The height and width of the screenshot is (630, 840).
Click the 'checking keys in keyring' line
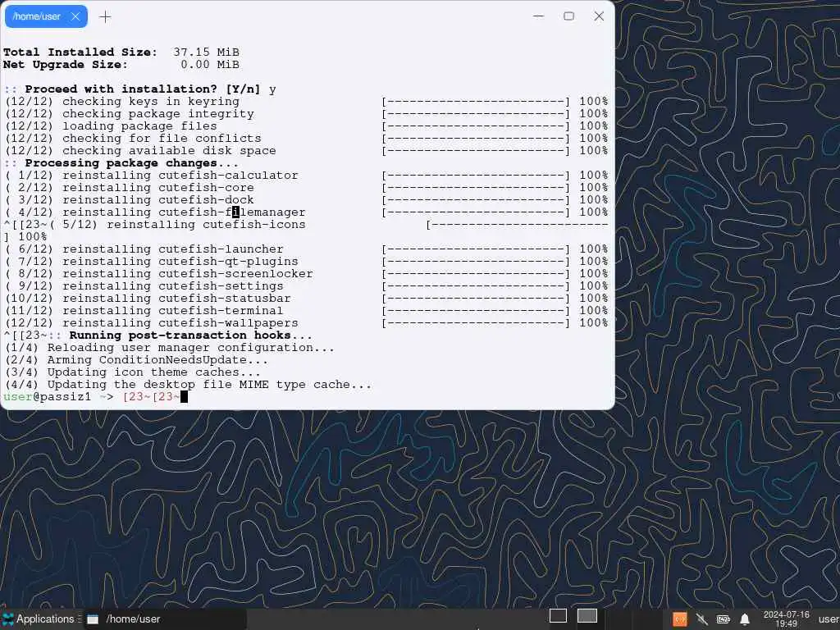click(x=306, y=101)
